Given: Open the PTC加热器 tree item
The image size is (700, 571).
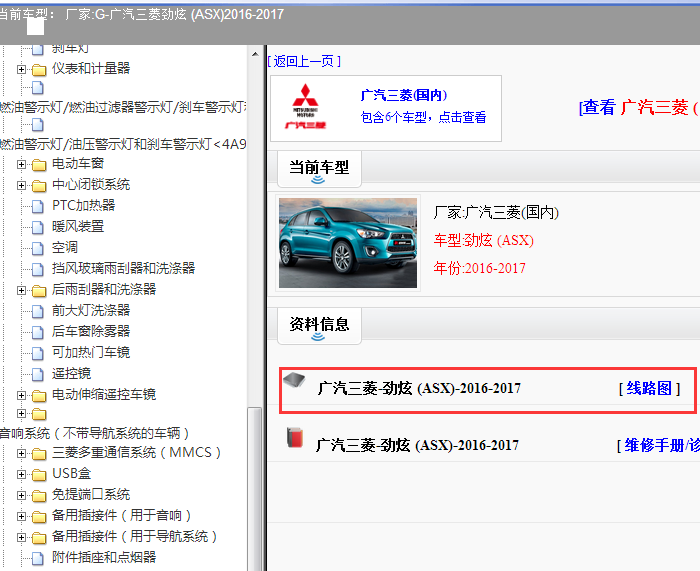Looking at the screenshot, I should tap(83, 205).
